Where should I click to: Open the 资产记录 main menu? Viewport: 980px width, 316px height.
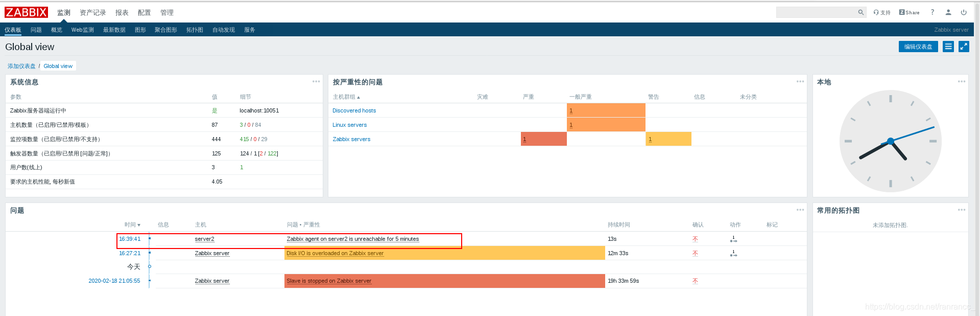pyautogui.click(x=93, y=13)
